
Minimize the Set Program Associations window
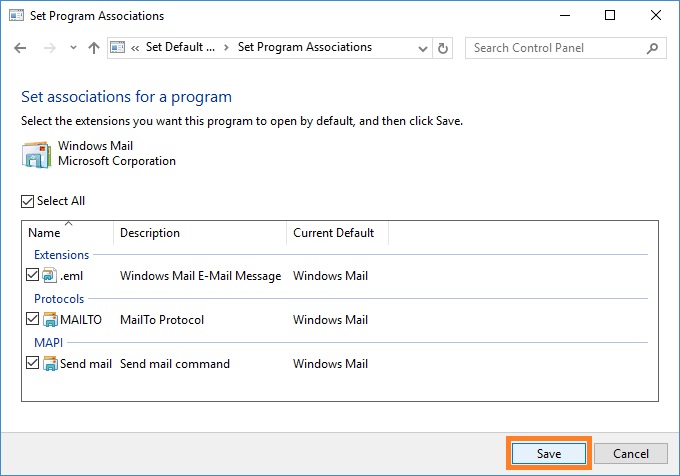(565, 16)
